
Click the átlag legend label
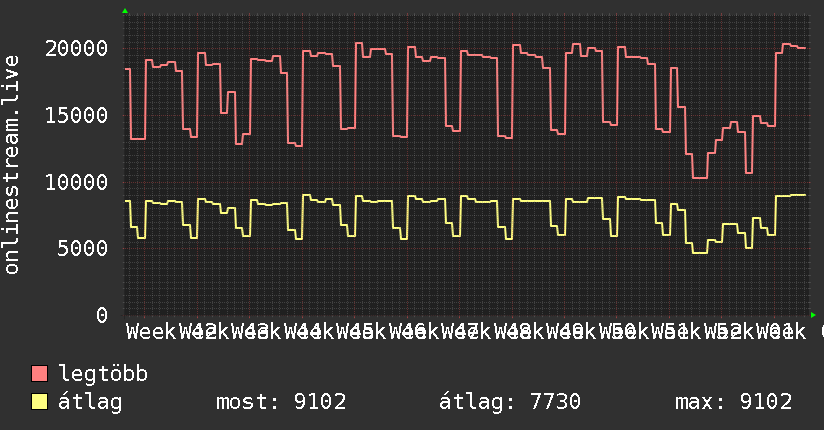(90, 402)
